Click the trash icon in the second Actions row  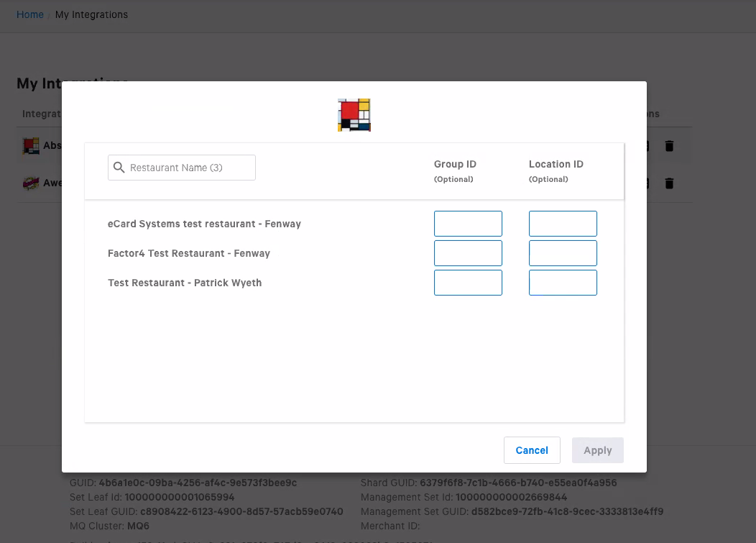(669, 183)
